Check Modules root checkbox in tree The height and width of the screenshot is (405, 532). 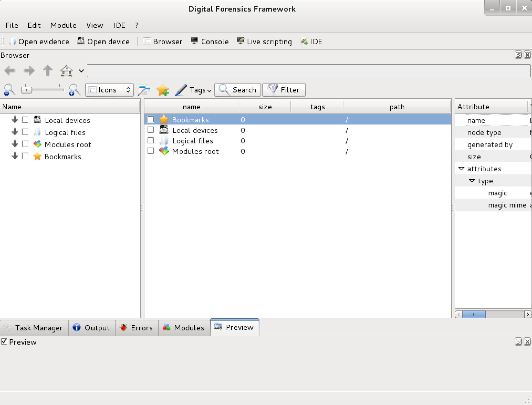pos(25,144)
